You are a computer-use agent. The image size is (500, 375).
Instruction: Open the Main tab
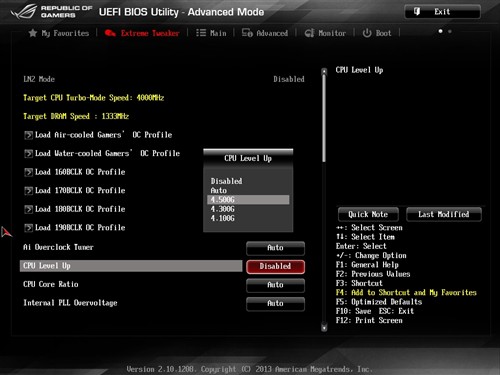[211, 33]
